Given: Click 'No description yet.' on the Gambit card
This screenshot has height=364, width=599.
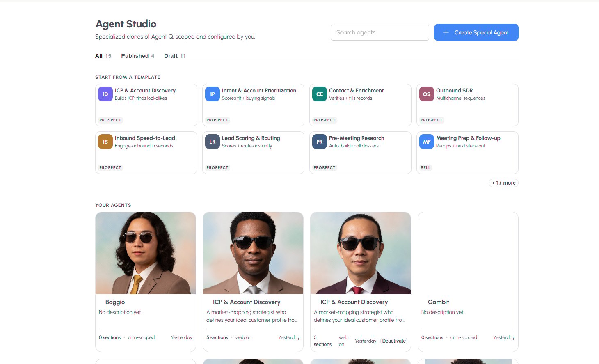Looking at the screenshot, I should tap(443, 312).
